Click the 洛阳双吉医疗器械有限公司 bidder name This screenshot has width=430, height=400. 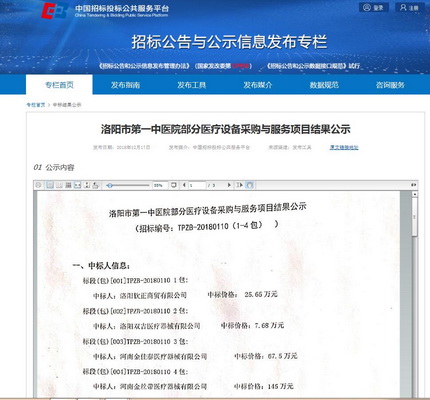pos(160,326)
